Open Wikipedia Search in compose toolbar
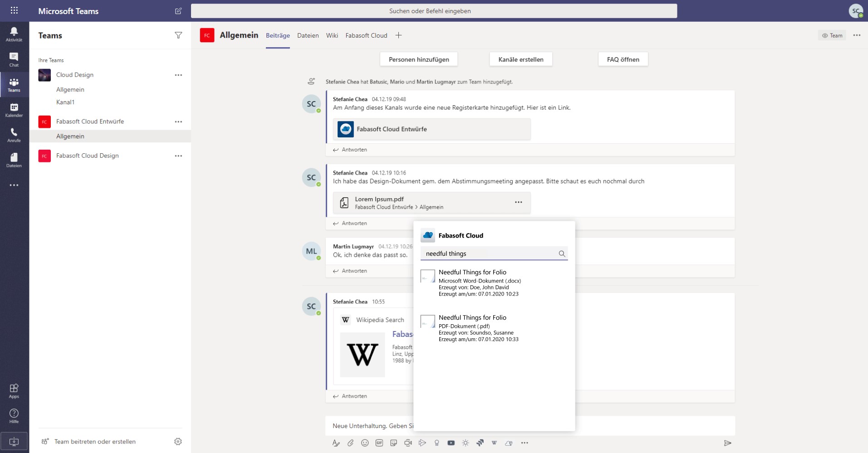The image size is (868, 453). click(494, 443)
